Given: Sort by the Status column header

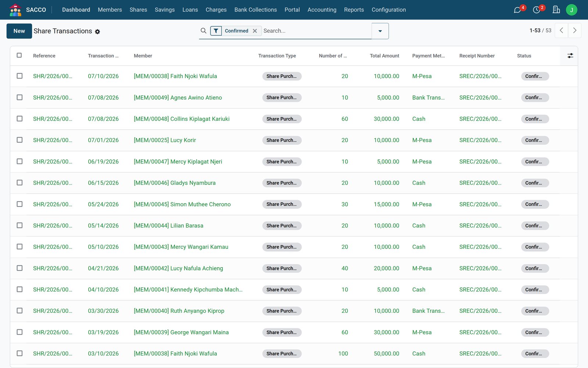Looking at the screenshot, I should click(524, 56).
